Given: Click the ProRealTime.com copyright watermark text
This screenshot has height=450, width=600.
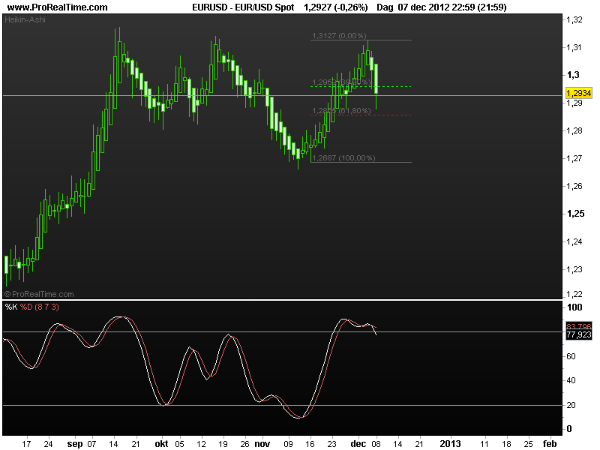Looking at the screenshot, I should 39,294.
